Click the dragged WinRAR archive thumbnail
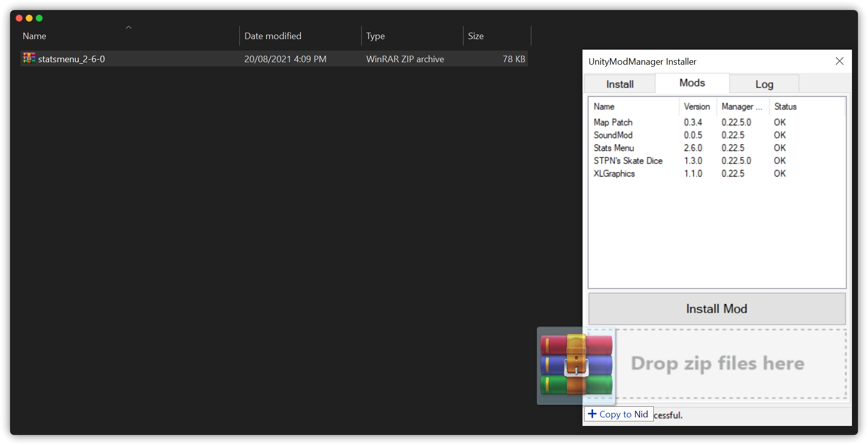868x445 pixels. pyautogui.click(x=576, y=366)
